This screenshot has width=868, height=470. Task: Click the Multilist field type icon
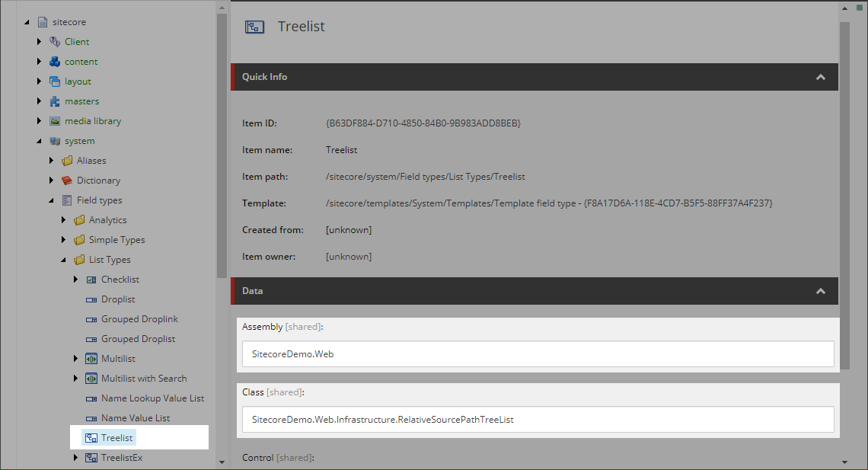[x=91, y=359]
